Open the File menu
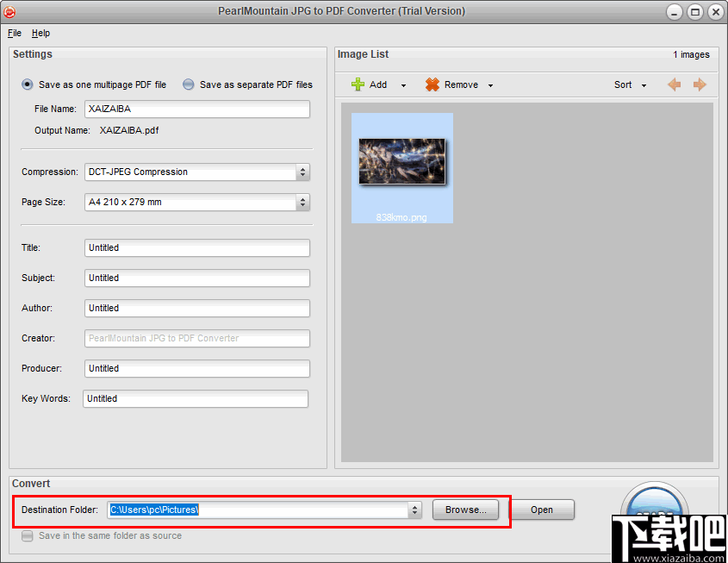The width and height of the screenshot is (728, 563). click(x=14, y=33)
